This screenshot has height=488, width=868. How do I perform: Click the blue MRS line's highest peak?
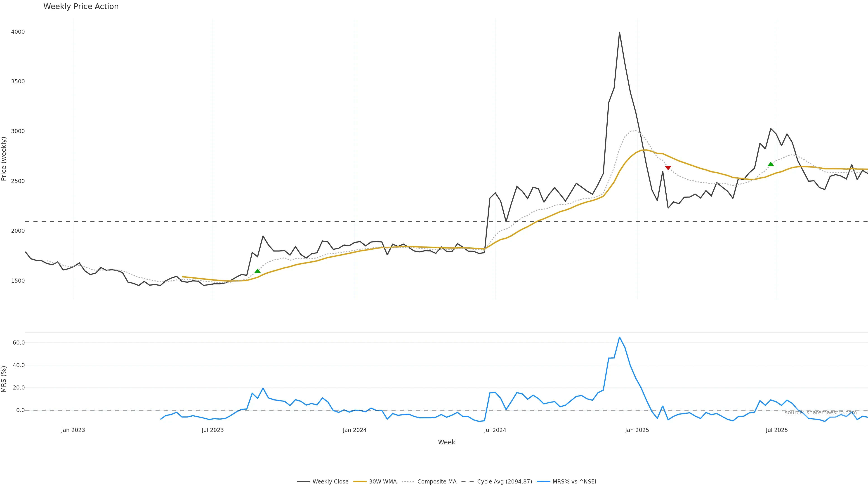(x=619, y=337)
